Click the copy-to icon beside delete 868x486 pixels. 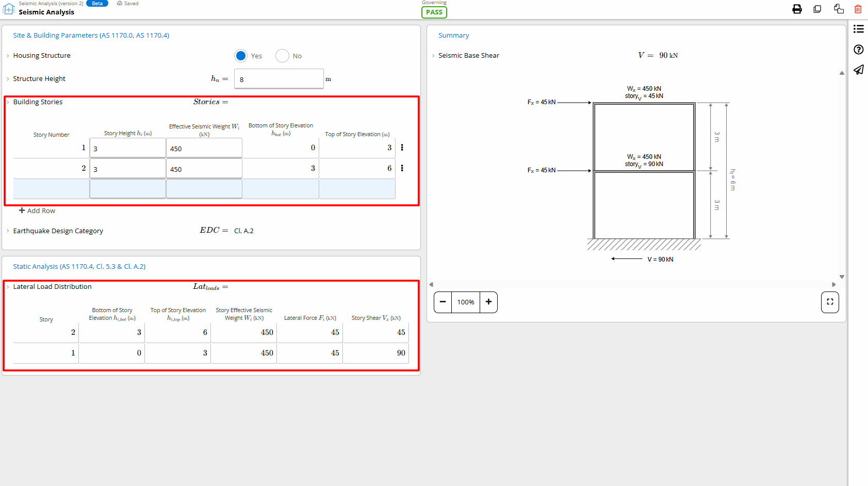pos(839,9)
